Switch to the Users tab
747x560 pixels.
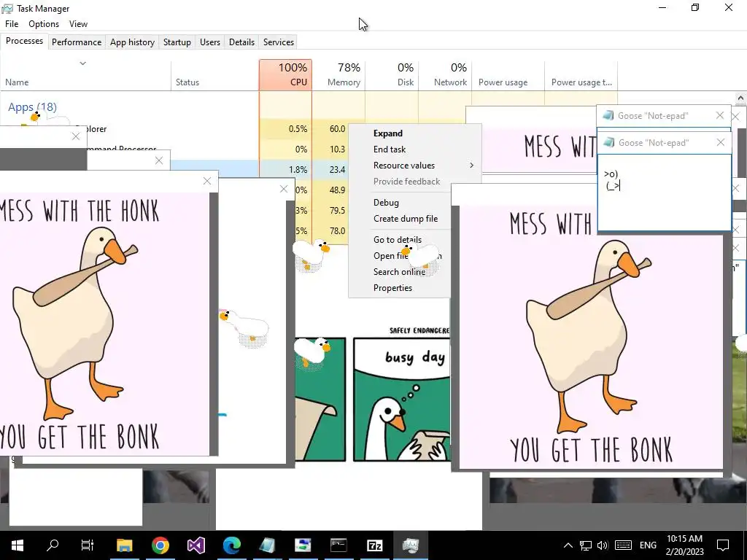point(210,42)
